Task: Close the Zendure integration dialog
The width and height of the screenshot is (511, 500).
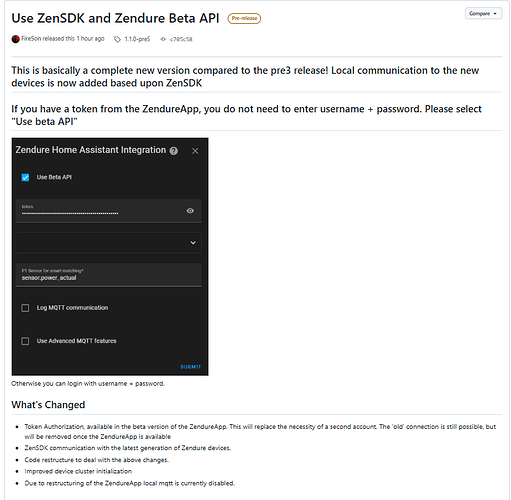Action: [x=195, y=151]
